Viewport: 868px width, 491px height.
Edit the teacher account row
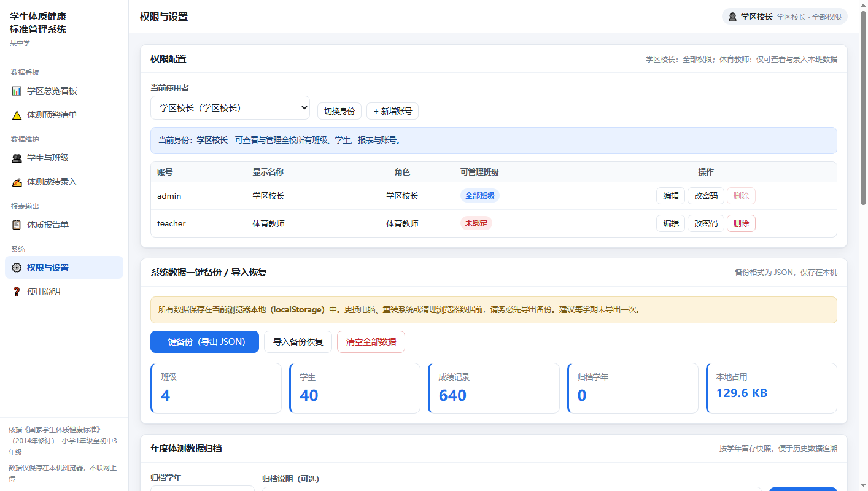pos(670,223)
